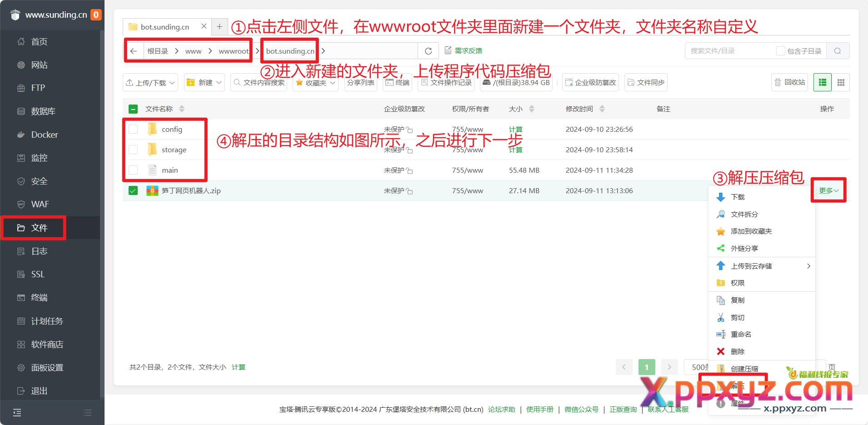Screen dimensions: 868x425
Task: Uncheck the 笋丁网页机器人.zip checkbox
Action: pos(133,190)
